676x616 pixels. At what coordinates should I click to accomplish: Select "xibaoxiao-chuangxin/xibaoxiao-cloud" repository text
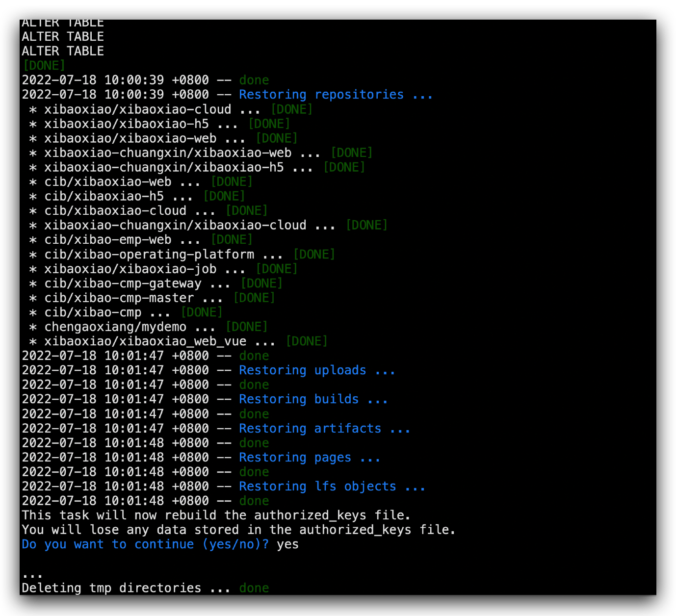click(175, 225)
